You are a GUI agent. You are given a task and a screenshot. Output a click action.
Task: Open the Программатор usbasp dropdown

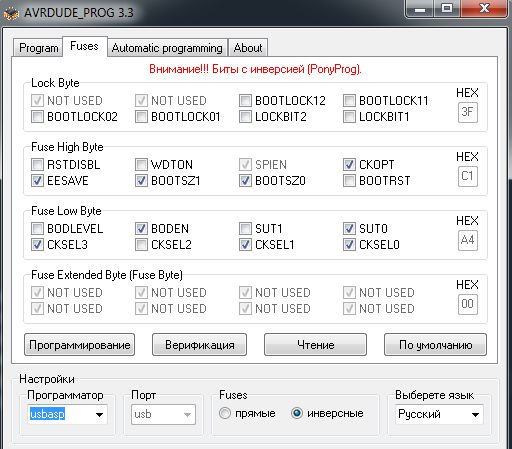(x=67, y=414)
